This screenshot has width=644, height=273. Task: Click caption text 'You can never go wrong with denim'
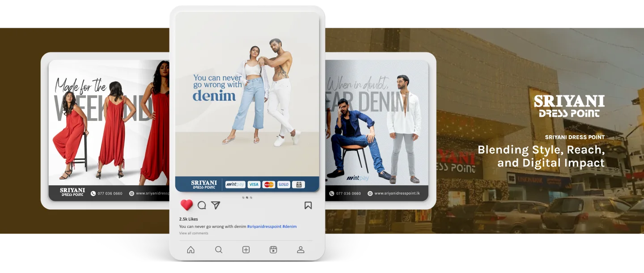tap(213, 226)
